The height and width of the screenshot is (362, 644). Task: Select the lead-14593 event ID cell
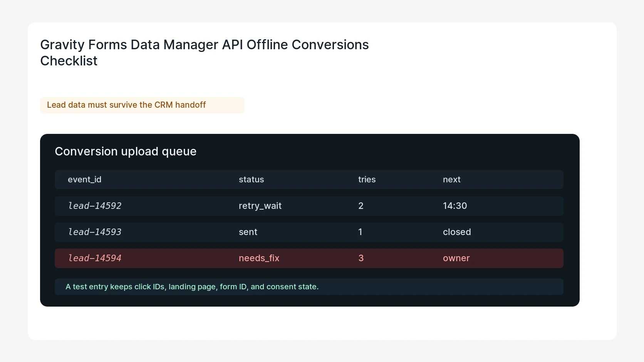(x=95, y=232)
